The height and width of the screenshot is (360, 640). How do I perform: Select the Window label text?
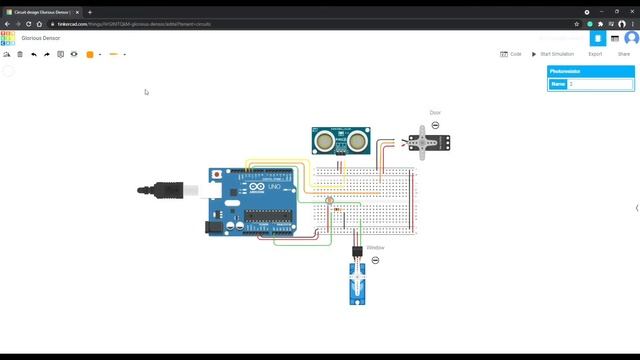point(376,248)
